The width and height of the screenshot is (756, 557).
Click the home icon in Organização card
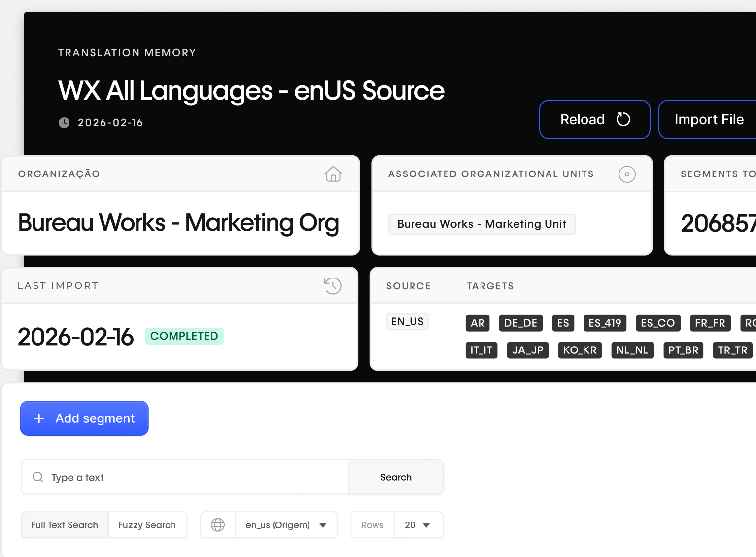pyautogui.click(x=333, y=174)
